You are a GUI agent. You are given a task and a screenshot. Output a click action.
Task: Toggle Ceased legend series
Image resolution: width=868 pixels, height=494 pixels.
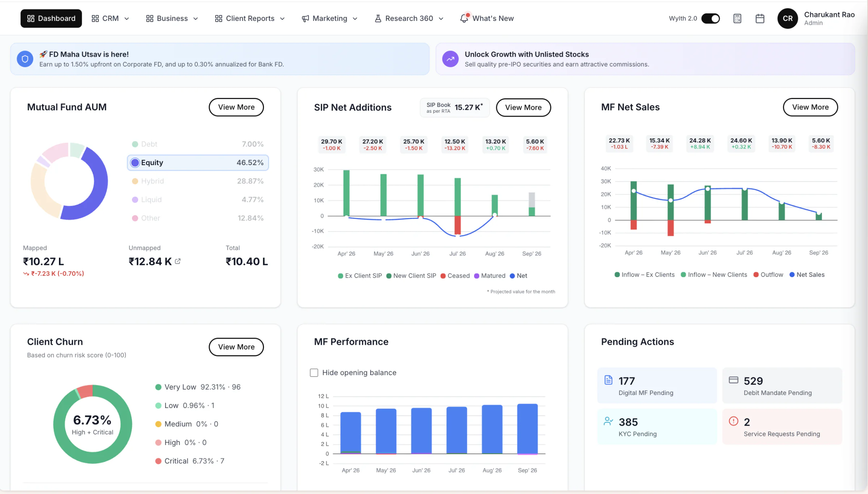point(455,276)
